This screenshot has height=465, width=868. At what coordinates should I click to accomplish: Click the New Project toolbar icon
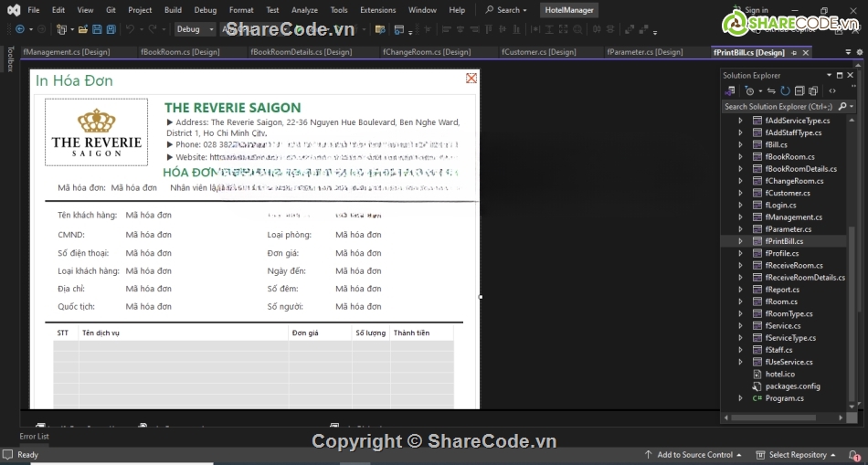pos(61,29)
